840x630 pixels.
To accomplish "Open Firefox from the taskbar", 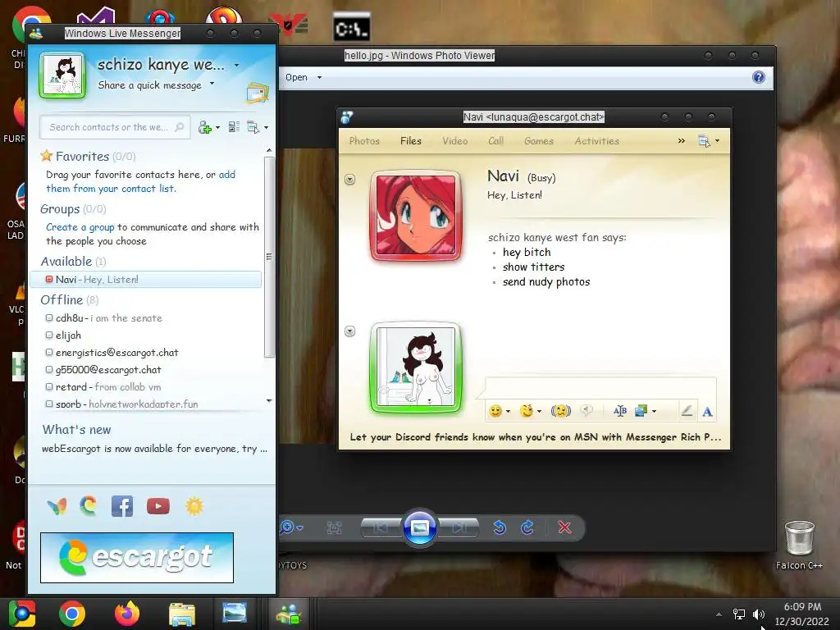I will pos(127,614).
